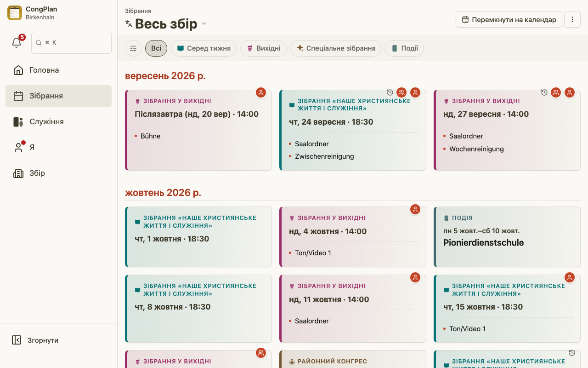Open Служіння in sidebar

(58, 122)
